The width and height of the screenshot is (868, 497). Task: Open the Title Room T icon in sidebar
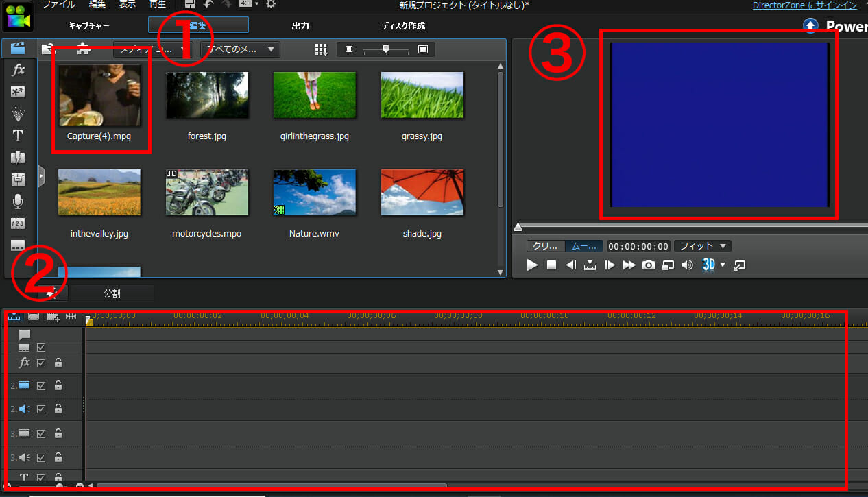19,136
